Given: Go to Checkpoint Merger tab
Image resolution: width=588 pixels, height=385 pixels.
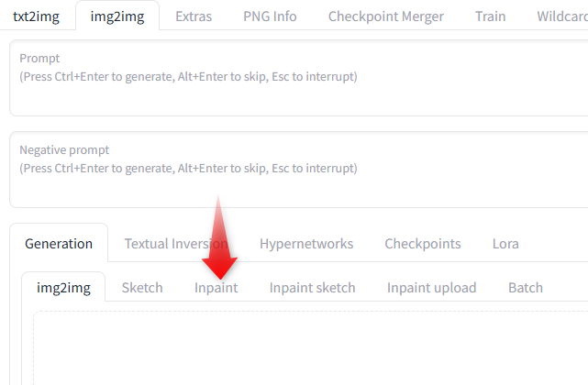Looking at the screenshot, I should (x=386, y=16).
